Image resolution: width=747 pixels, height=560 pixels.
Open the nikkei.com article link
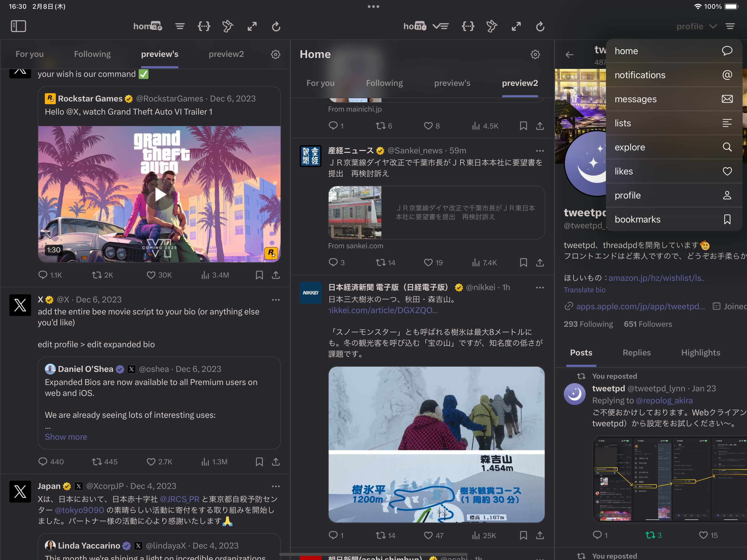point(383,310)
